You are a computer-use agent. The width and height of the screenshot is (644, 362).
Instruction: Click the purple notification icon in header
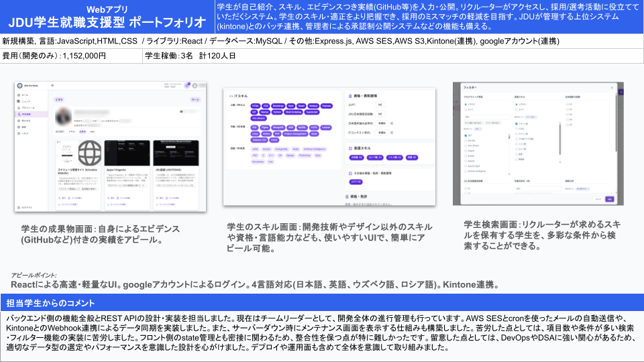coord(187,86)
